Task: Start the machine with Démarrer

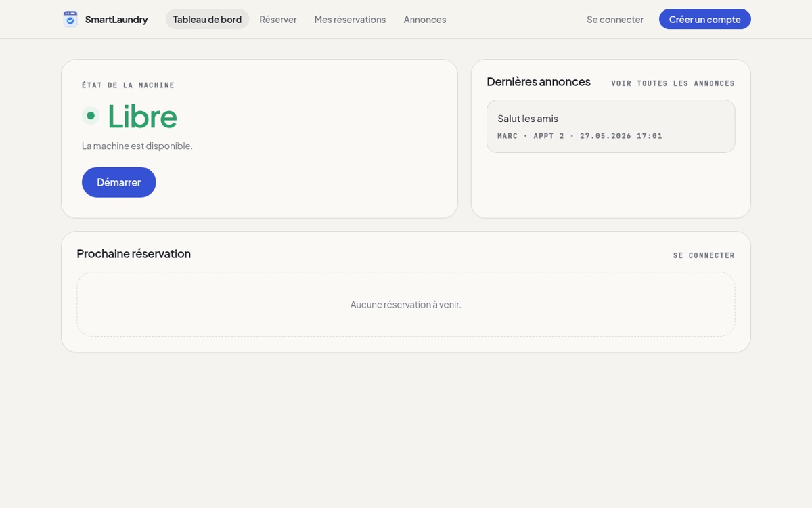Action: 119,182
